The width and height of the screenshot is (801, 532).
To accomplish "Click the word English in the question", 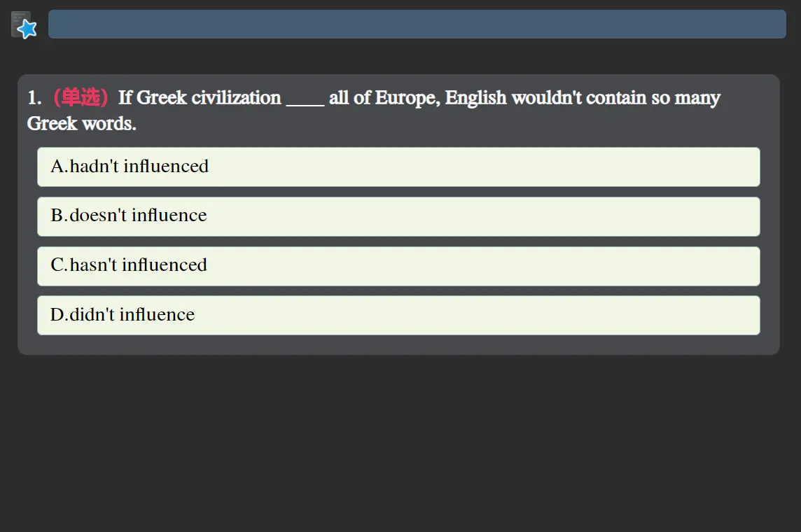I will pyautogui.click(x=475, y=98).
